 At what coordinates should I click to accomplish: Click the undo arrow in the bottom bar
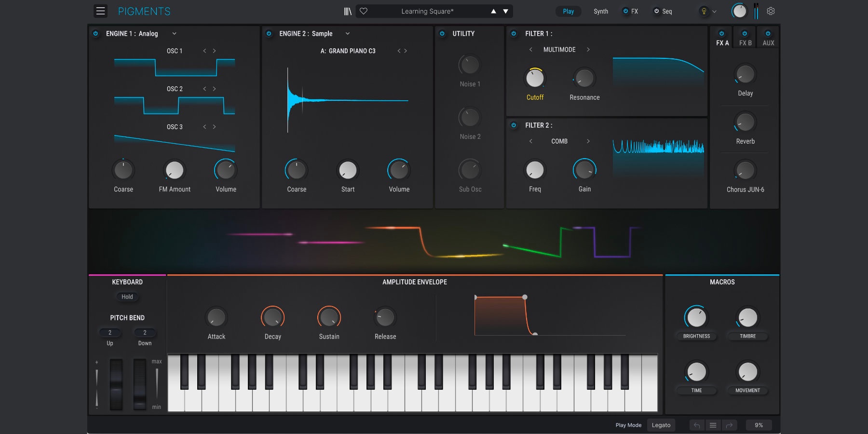tap(696, 425)
